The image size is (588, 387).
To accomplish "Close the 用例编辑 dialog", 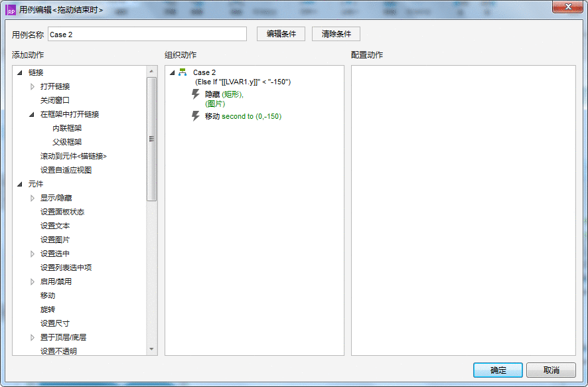I will point(567,7).
